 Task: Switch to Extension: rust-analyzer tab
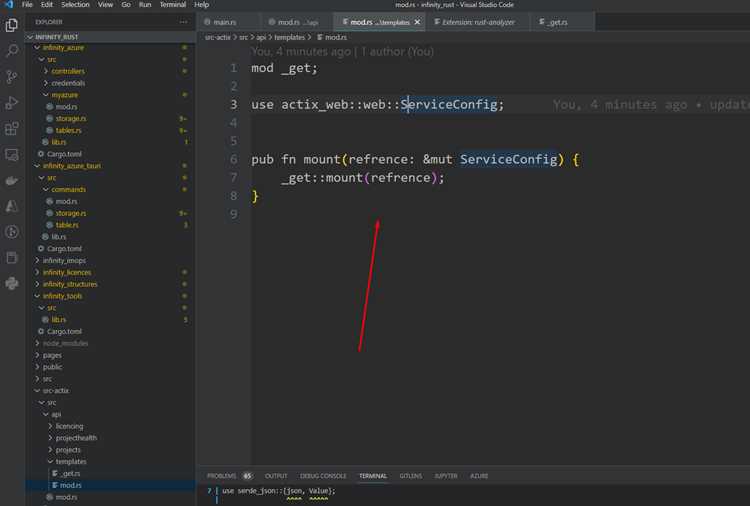coord(477,22)
